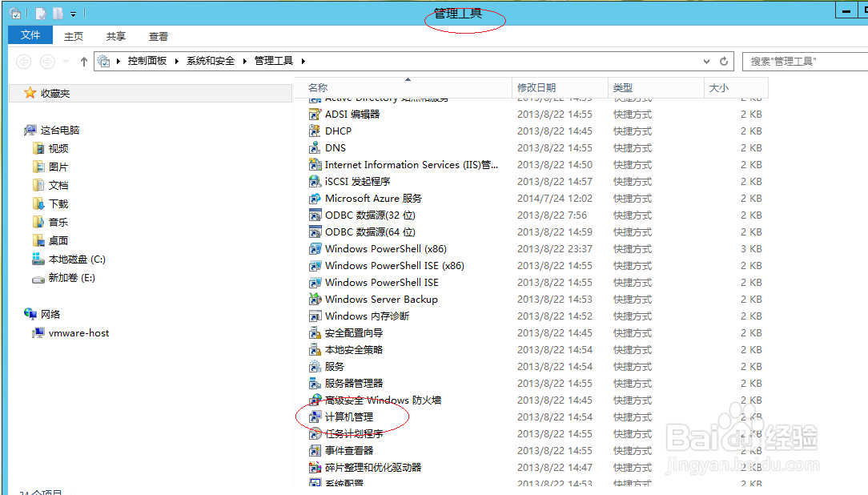Open Windows PowerShell ISE shortcut
The height and width of the screenshot is (495, 868).
[x=376, y=282]
